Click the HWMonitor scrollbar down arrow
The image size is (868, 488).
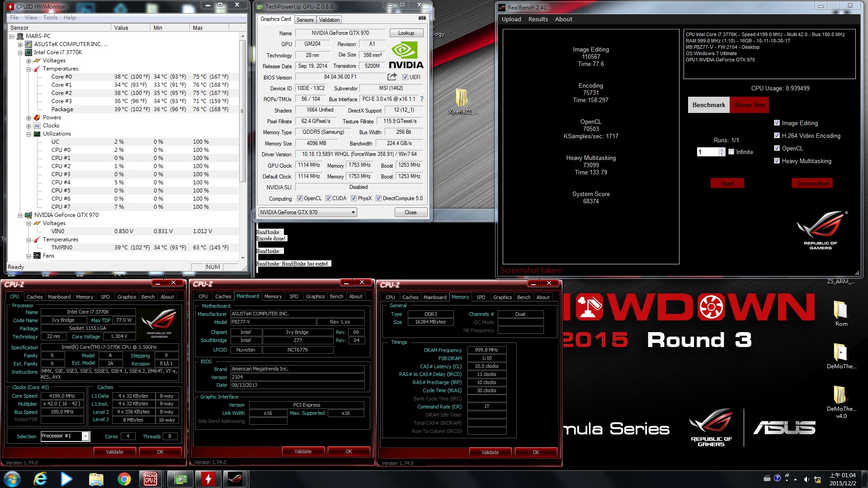tap(243, 258)
